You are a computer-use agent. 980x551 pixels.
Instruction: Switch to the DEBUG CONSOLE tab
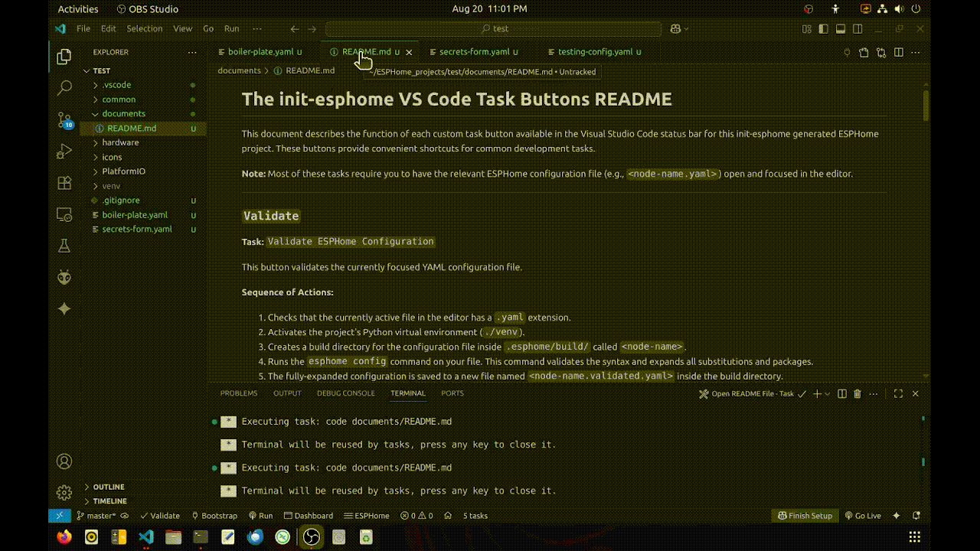click(x=346, y=393)
